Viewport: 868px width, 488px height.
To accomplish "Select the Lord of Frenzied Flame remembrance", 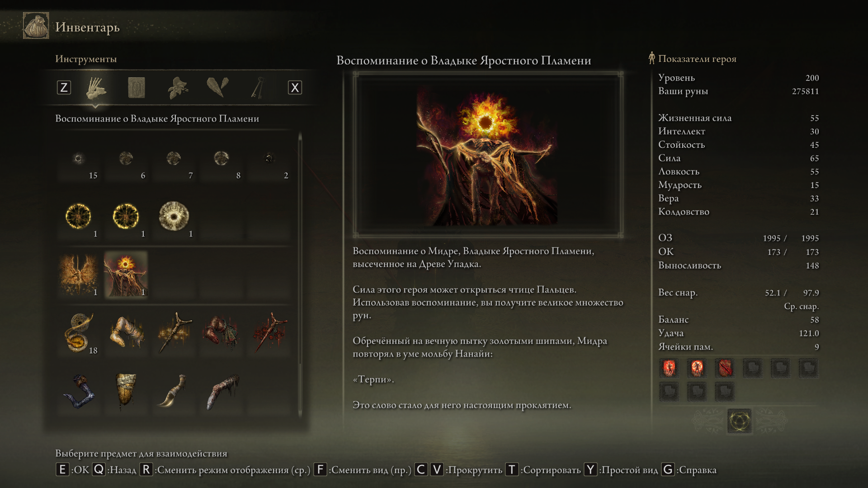I will (126, 275).
